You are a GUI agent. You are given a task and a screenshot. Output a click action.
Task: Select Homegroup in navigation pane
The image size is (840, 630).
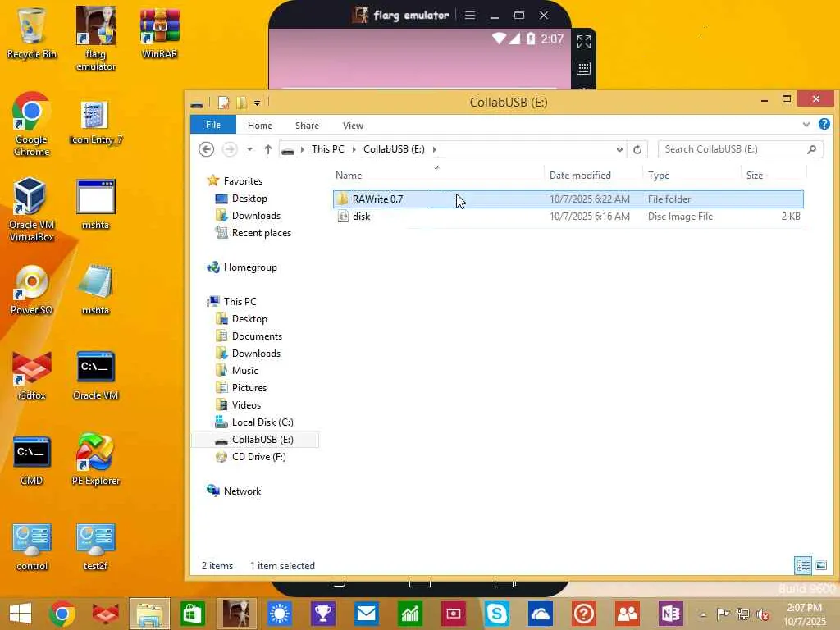(243, 267)
